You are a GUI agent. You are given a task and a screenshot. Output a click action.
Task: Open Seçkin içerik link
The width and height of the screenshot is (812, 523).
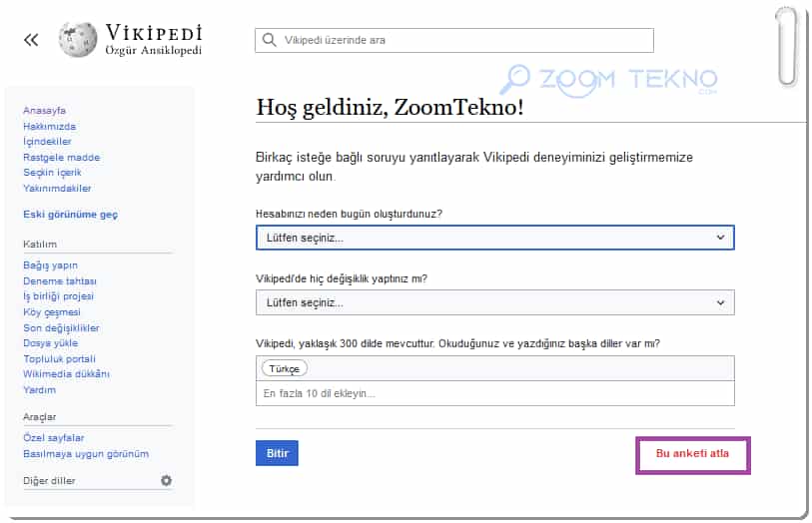52,173
